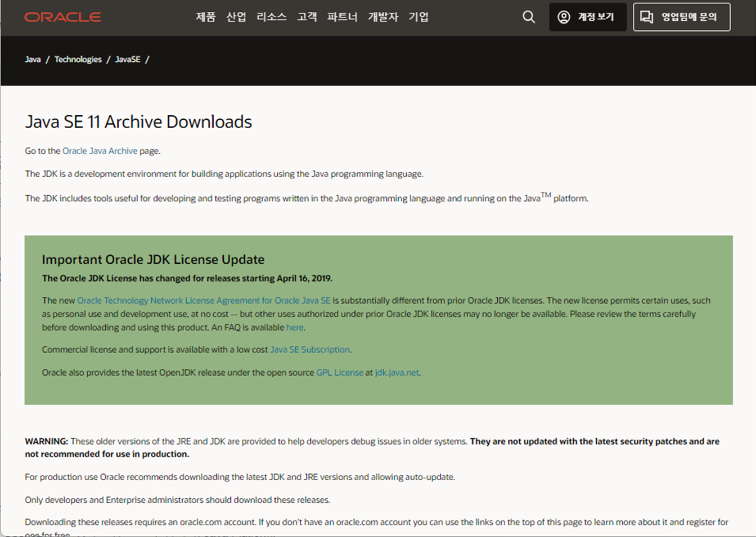Open the 기업 menu
This screenshot has height=537, width=756.
[418, 17]
